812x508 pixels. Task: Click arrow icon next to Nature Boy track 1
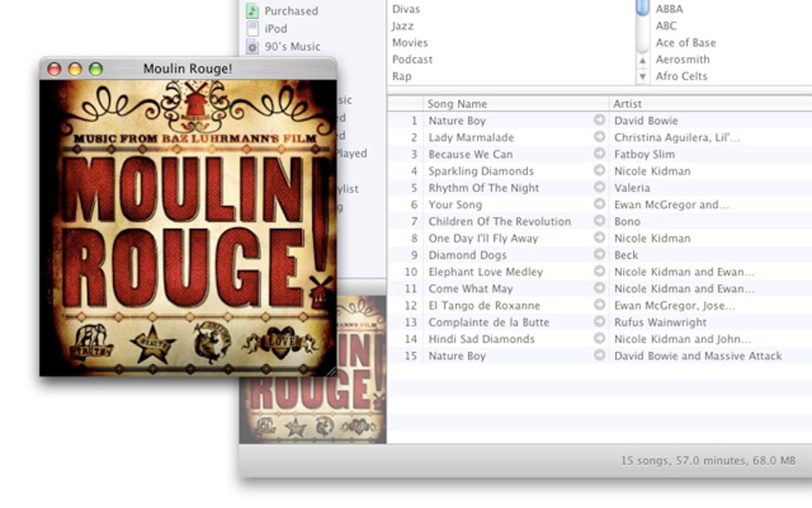tap(599, 120)
